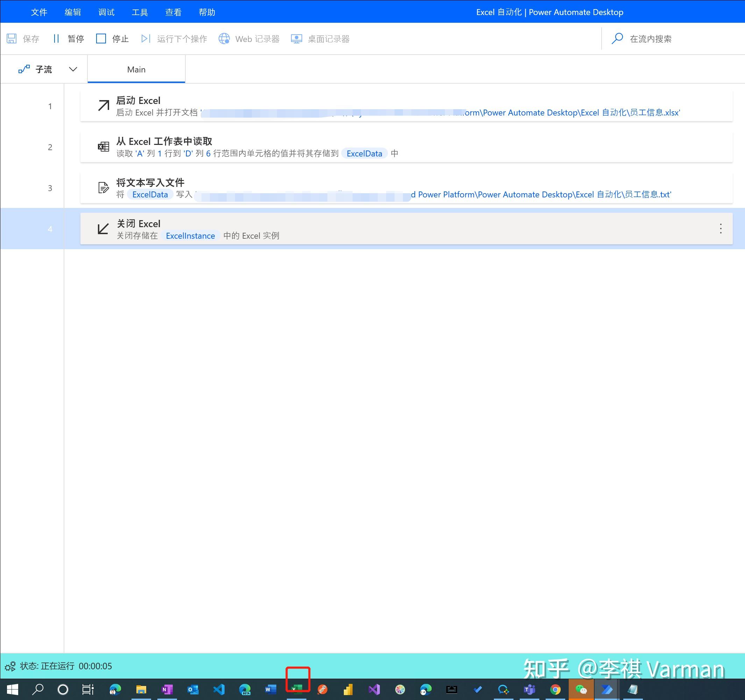
Task: Click the 子流 subflow icon
Action: [24, 69]
